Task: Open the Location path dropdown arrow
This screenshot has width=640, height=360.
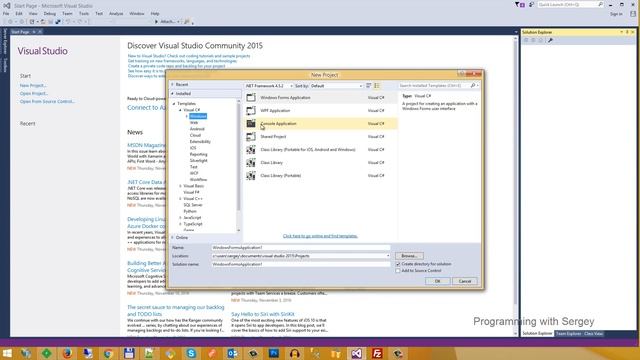Action: tap(388, 256)
